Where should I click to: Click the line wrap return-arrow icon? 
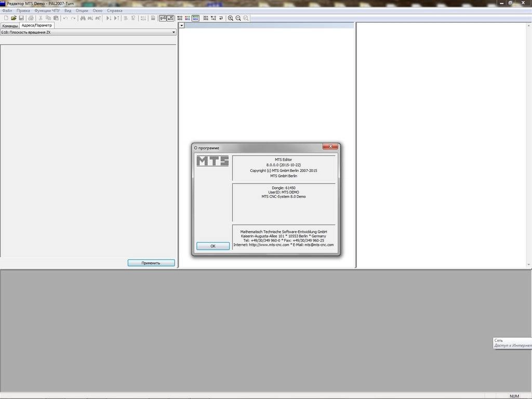[221, 18]
